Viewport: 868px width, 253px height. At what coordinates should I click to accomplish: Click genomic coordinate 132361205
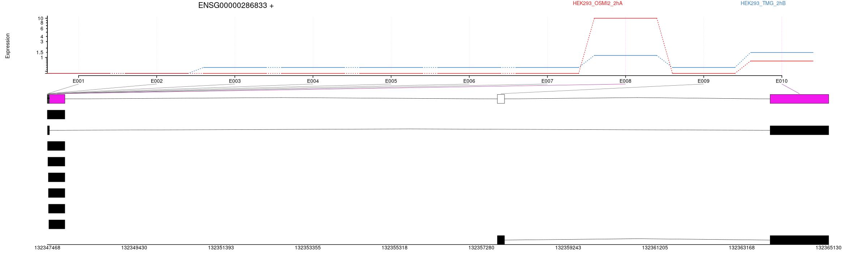click(x=655, y=248)
